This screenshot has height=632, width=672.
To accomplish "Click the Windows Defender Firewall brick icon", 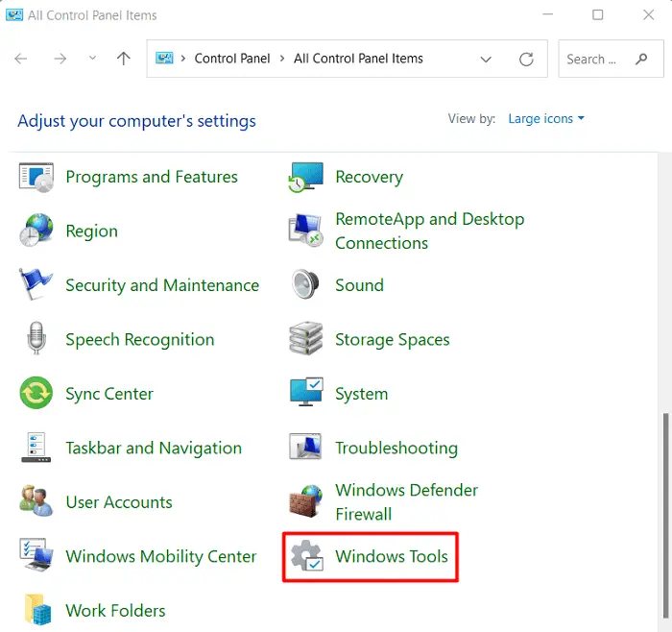I will [x=305, y=500].
